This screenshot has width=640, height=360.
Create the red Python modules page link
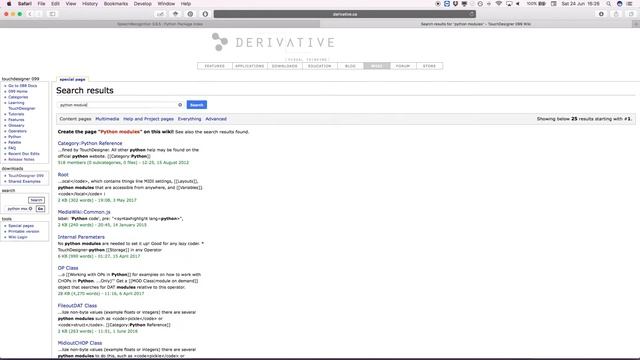coord(120,132)
